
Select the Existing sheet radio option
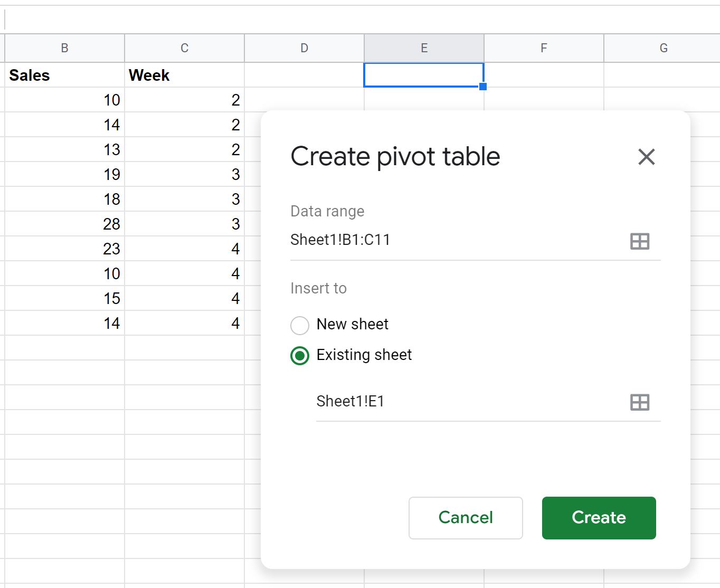point(300,356)
